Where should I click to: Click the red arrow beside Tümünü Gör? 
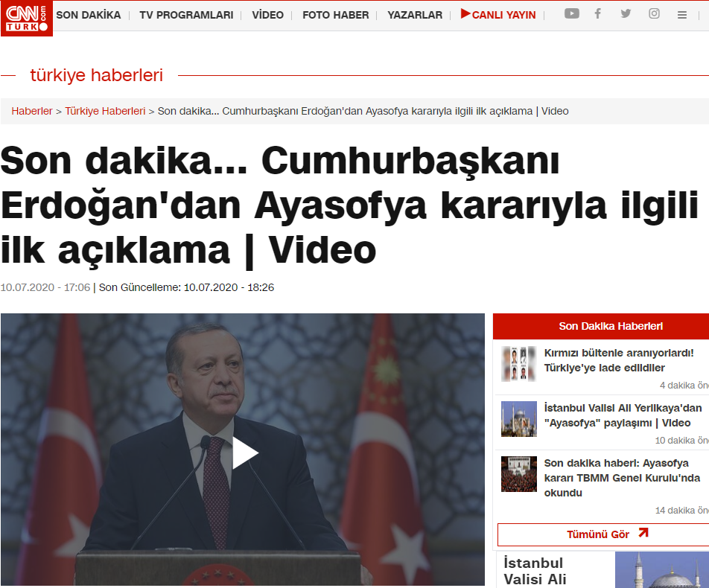coord(643,533)
